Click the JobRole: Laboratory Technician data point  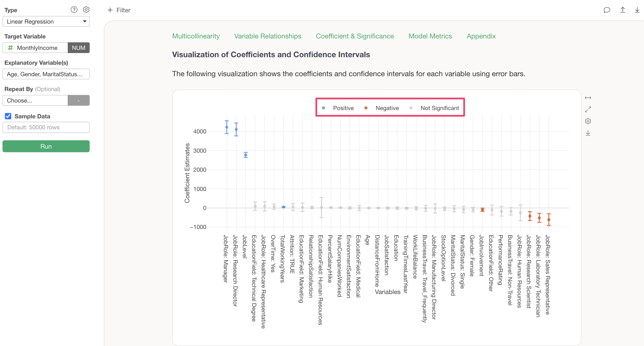click(x=539, y=218)
